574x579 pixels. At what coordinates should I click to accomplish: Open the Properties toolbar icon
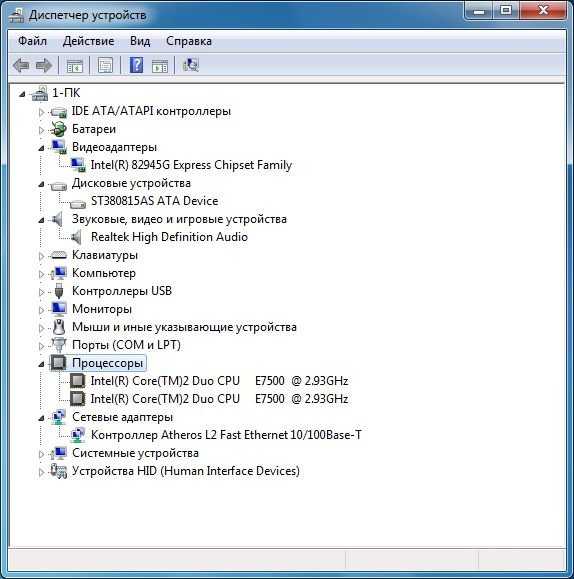pyautogui.click(x=105, y=66)
